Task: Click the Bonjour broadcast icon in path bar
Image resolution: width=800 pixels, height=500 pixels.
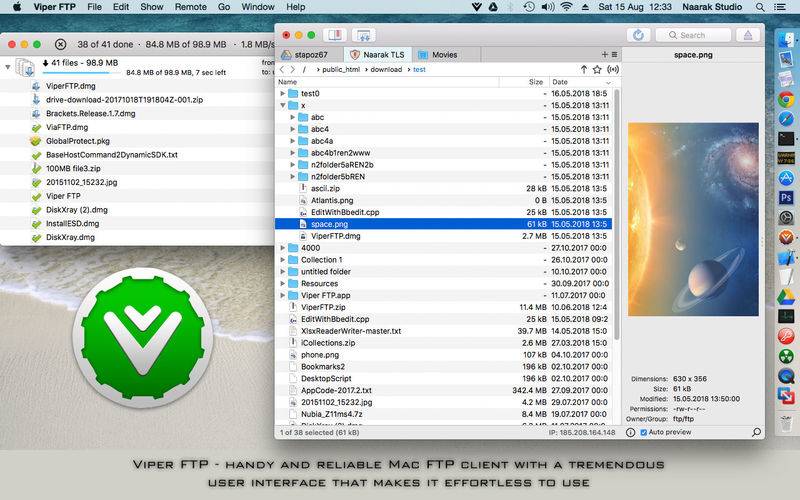Action: click(x=613, y=69)
